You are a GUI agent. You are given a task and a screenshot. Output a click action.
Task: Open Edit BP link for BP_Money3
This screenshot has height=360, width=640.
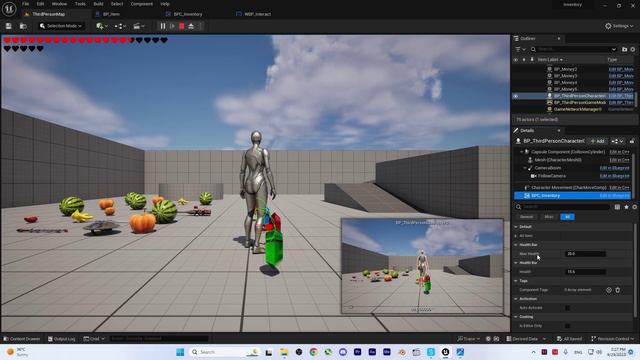621,76
